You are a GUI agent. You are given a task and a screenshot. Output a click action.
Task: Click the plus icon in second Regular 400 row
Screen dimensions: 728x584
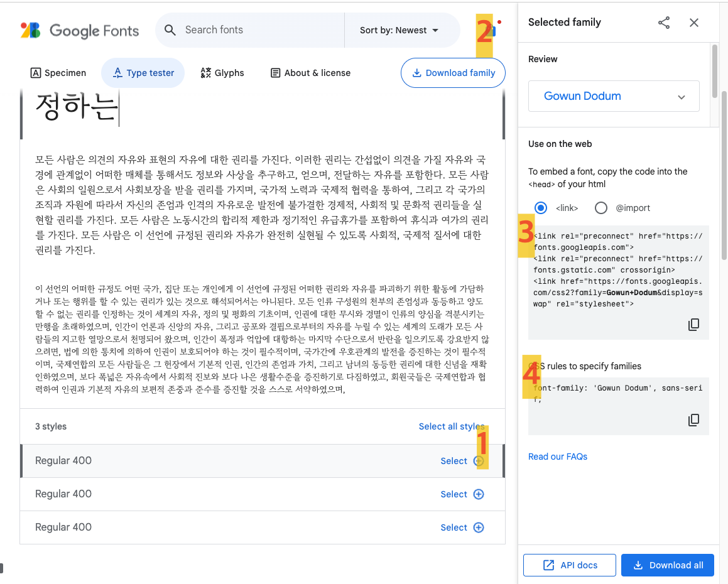click(x=478, y=494)
